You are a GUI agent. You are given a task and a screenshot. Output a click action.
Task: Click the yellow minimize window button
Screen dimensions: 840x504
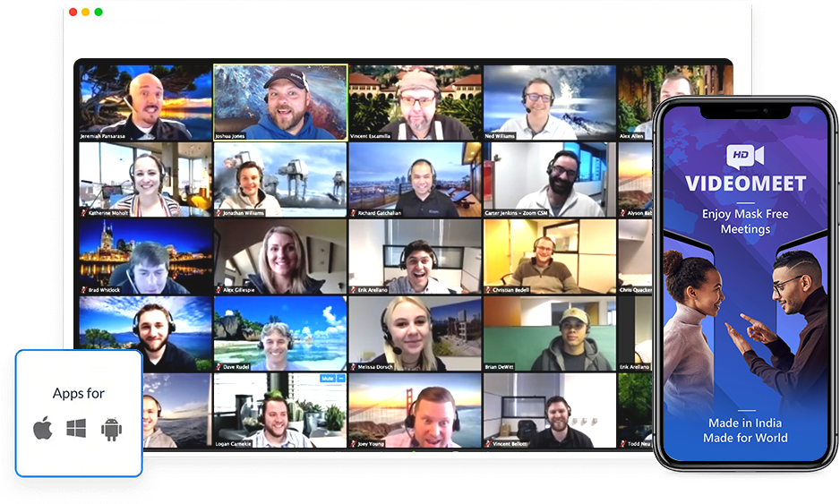click(x=86, y=12)
